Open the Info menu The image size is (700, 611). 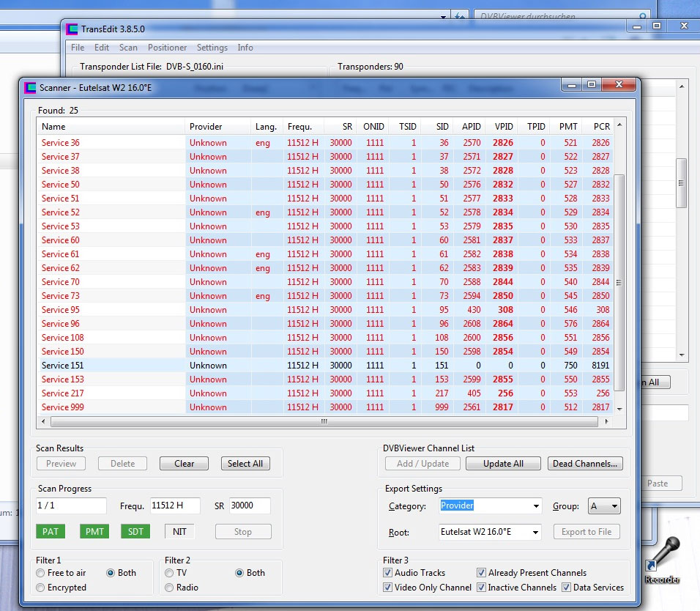pyautogui.click(x=245, y=48)
